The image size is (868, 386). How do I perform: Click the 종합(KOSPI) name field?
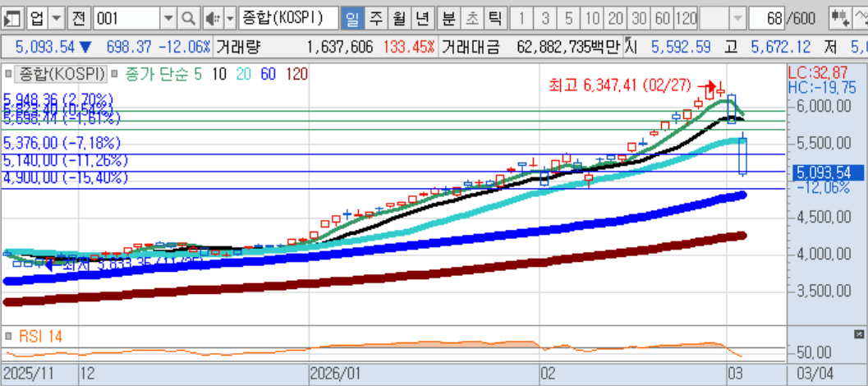tap(288, 19)
